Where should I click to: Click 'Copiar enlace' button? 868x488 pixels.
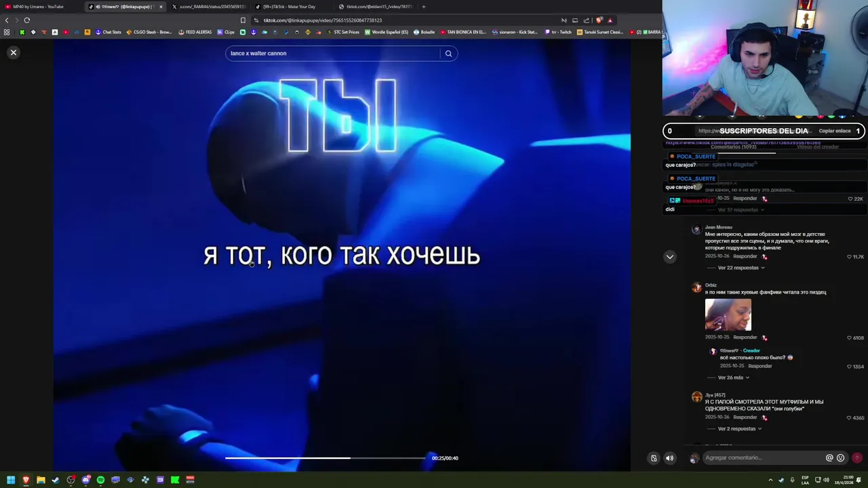point(834,131)
